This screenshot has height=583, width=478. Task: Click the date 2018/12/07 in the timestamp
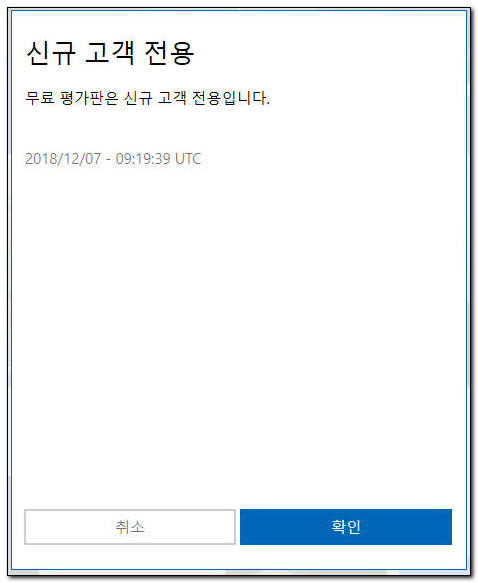point(63,159)
